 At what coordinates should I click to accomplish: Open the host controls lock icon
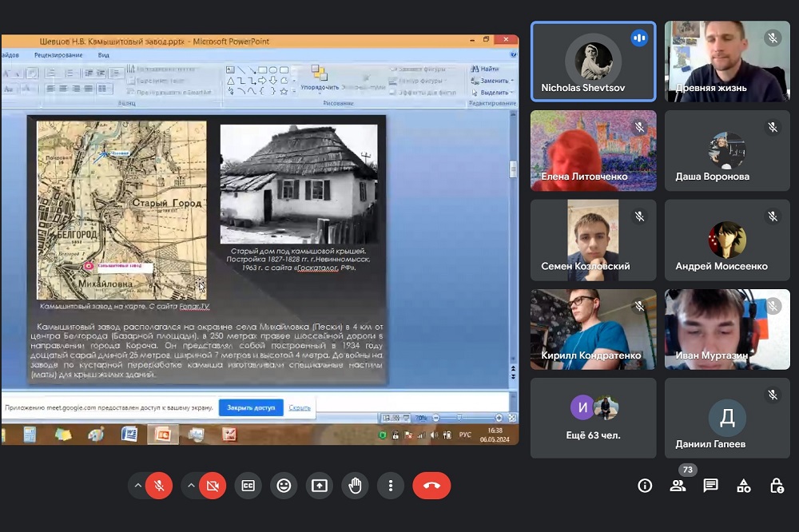(x=776, y=486)
